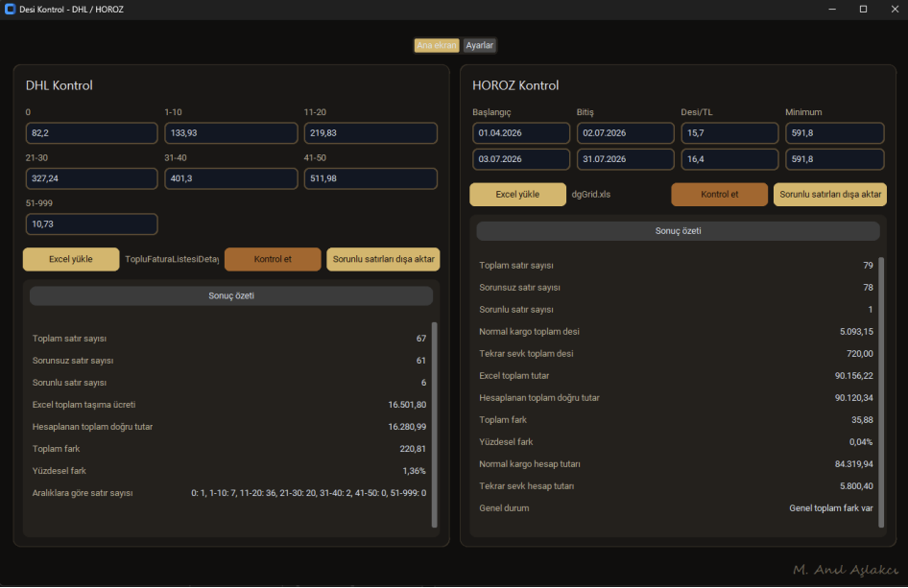Viewport: 908px width, 588px height.
Task: Maximize the Desi Kontrol window
Action: tap(863, 10)
